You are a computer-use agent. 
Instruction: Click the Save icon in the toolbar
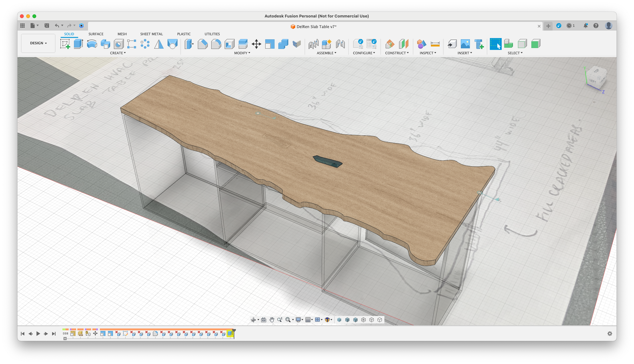(47, 26)
